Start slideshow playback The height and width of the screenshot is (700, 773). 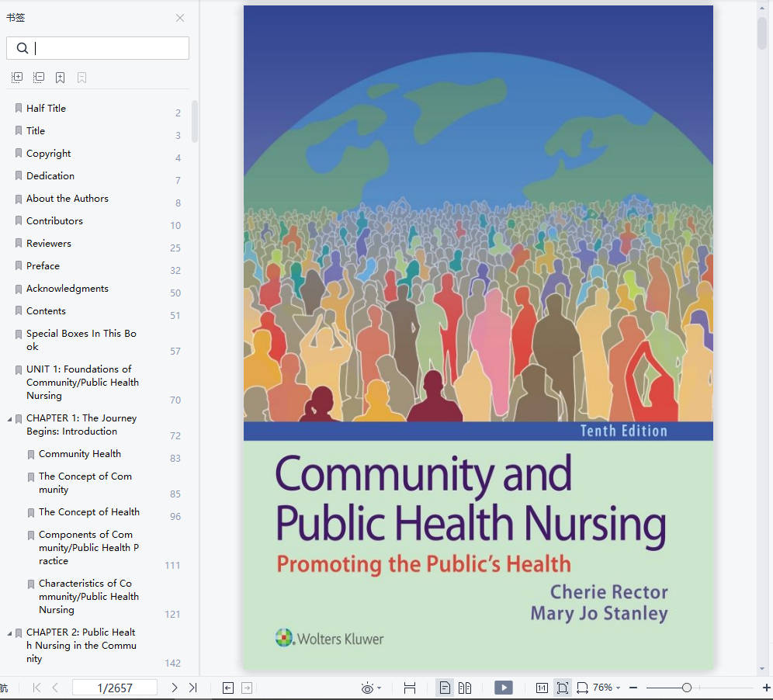[504, 688]
